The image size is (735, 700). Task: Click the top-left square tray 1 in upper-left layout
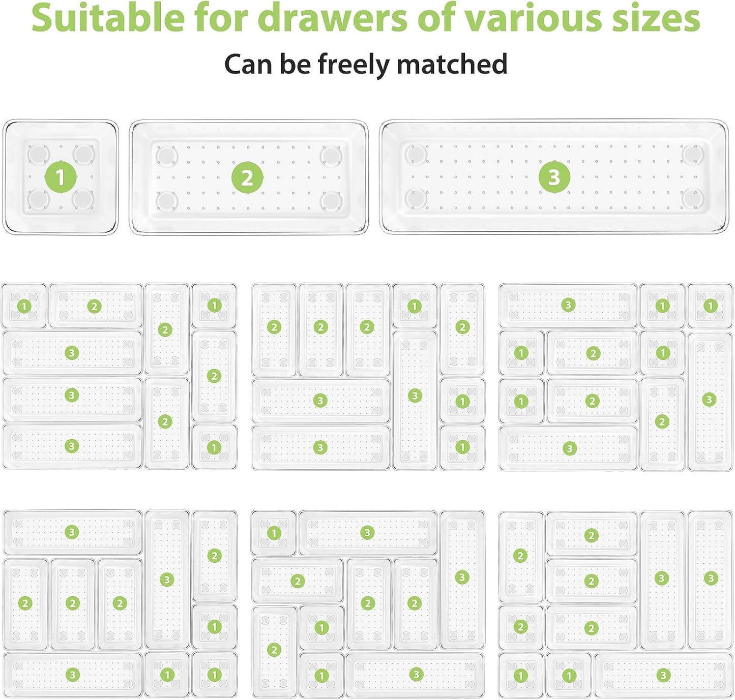coord(24,306)
